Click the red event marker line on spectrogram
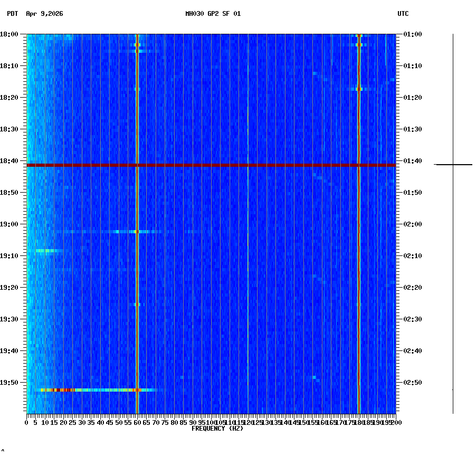Image resolution: width=476 pixels, height=456 pixels. click(211, 165)
